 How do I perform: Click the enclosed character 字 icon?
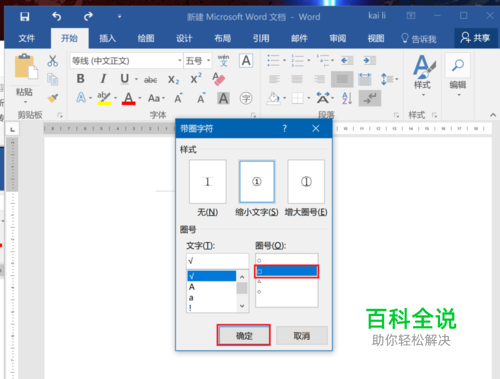(246, 98)
